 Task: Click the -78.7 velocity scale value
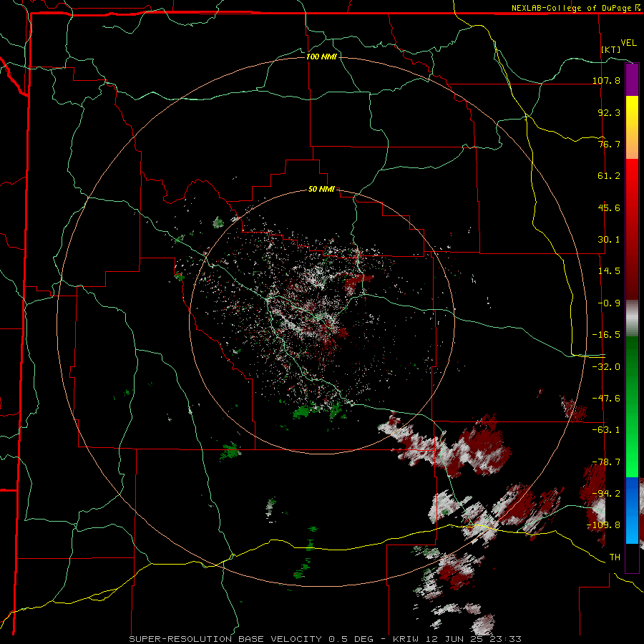[606, 462]
